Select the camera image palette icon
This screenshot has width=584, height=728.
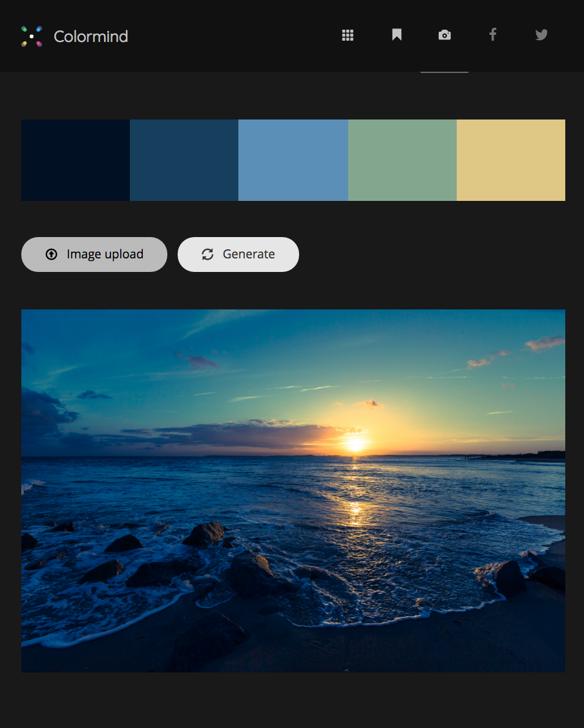(x=444, y=35)
